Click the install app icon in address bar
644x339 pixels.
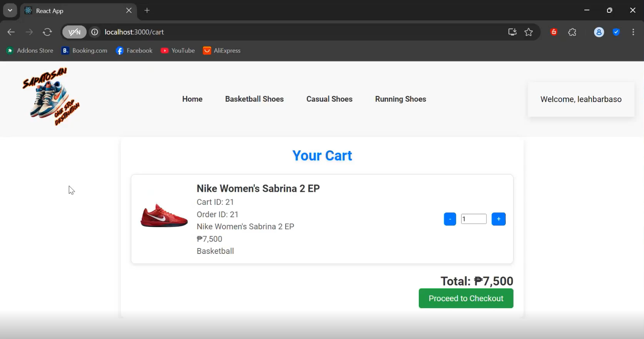[x=512, y=32]
